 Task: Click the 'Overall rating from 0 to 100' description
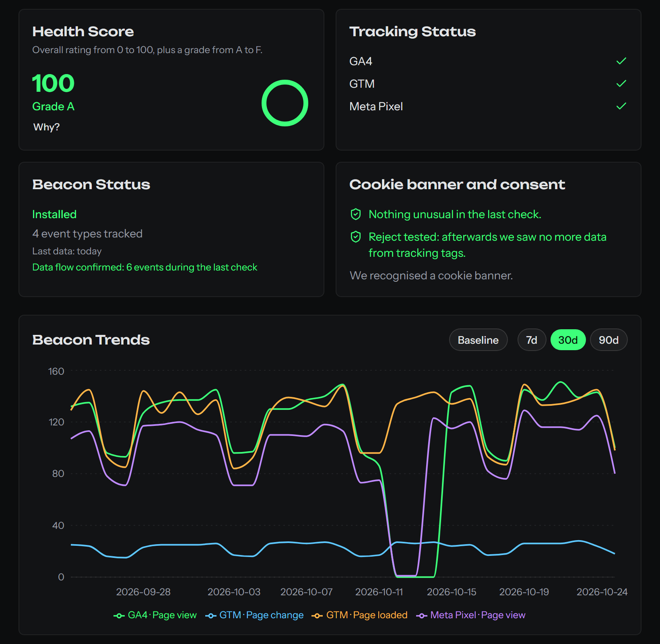147,50
